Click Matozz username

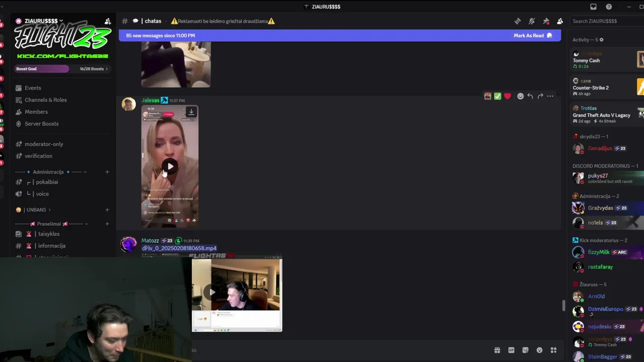click(150, 241)
